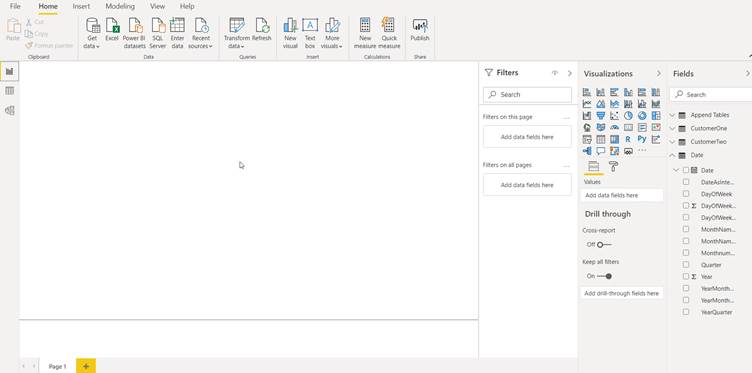Expand the CustomerOne table

click(672, 128)
